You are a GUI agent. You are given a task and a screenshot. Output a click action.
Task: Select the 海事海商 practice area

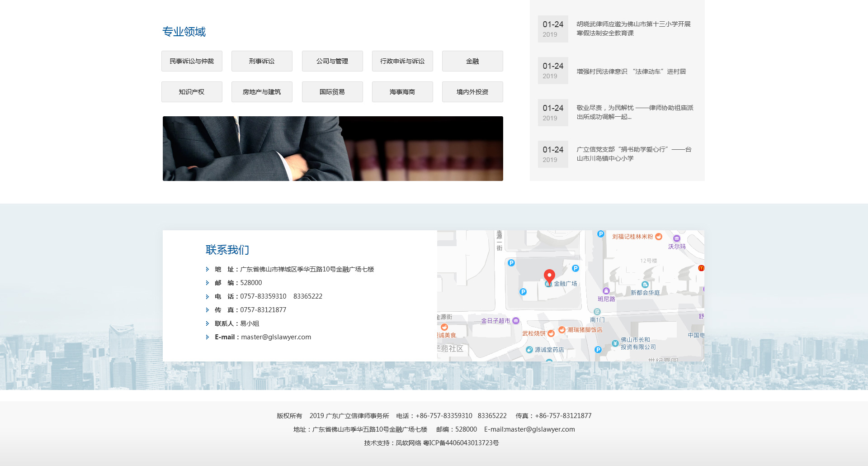click(x=402, y=92)
